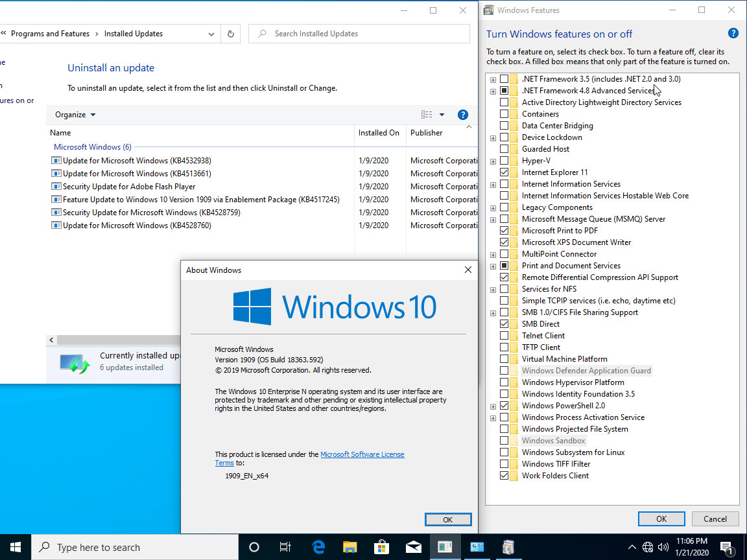The height and width of the screenshot is (560, 747).
Task: Open the Windows Start menu
Action: (x=16, y=547)
